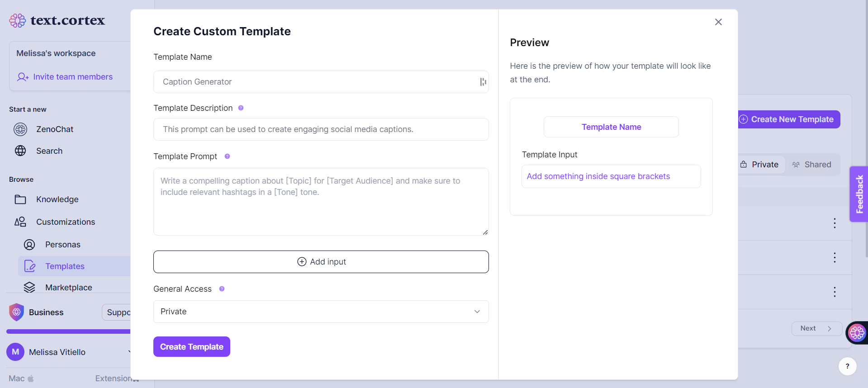Click into the Template Description field

tap(321, 129)
